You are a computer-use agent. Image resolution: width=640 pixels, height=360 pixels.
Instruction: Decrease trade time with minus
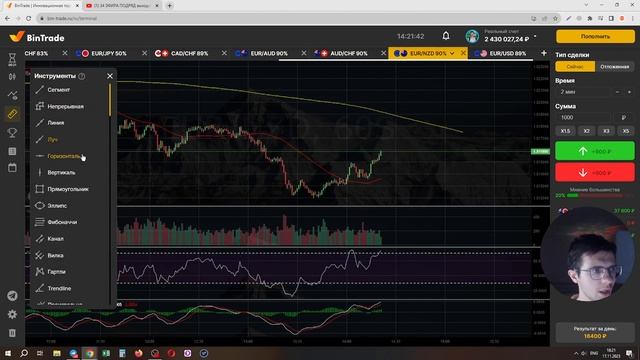point(617,92)
